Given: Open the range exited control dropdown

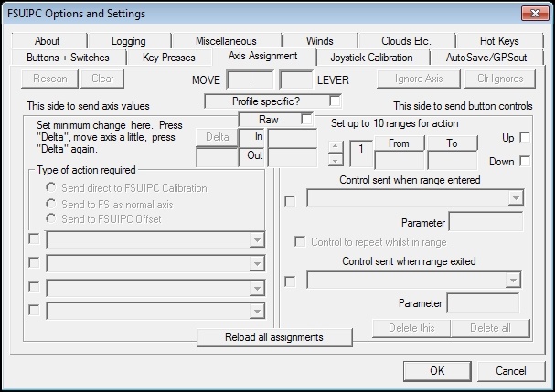Looking at the screenshot, I should click(513, 280).
